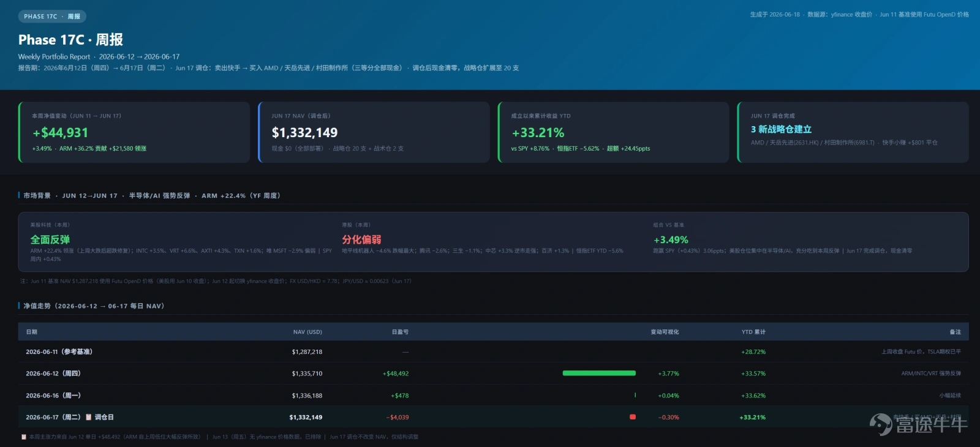Select the 日期 column header
This screenshot has width=980, height=447.
tap(32, 332)
